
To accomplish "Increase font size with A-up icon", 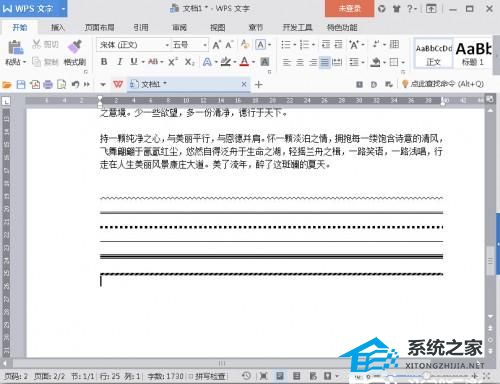I will click(x=217, y=45).
